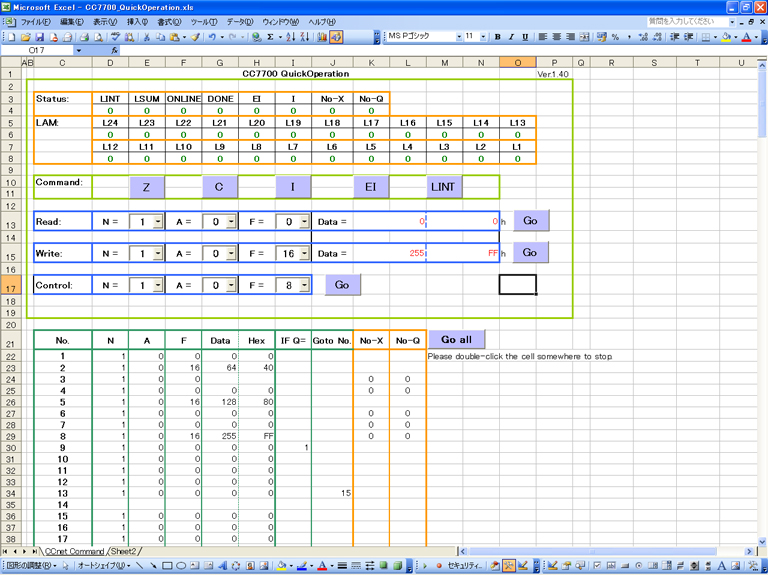
Task: Open the Read A value dropdown
Action: click(x=231, y=222)
